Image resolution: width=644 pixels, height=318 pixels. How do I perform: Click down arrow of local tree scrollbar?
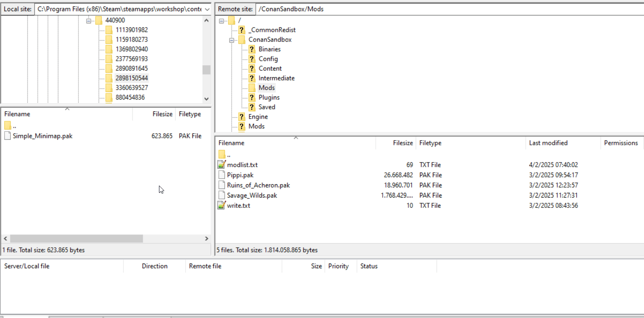(207, 99)
